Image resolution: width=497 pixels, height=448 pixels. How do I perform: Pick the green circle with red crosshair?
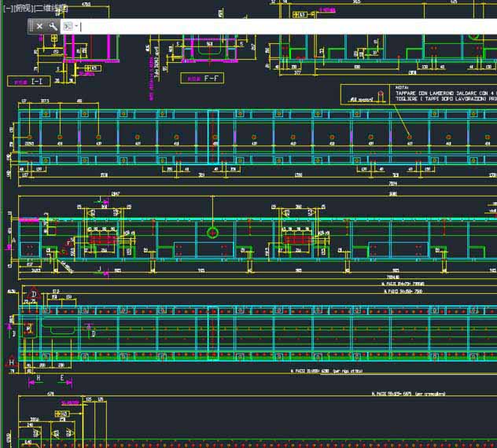click(x=212, y=233)
